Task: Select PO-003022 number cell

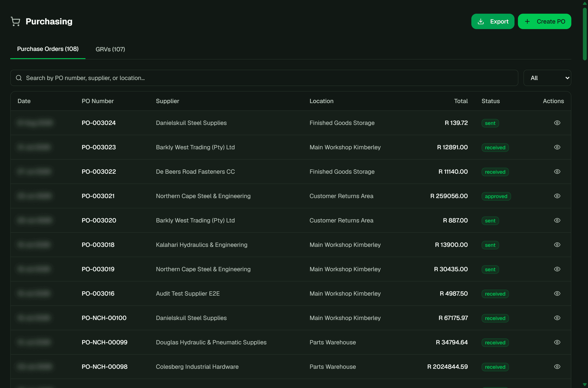Action: (99, 172)
